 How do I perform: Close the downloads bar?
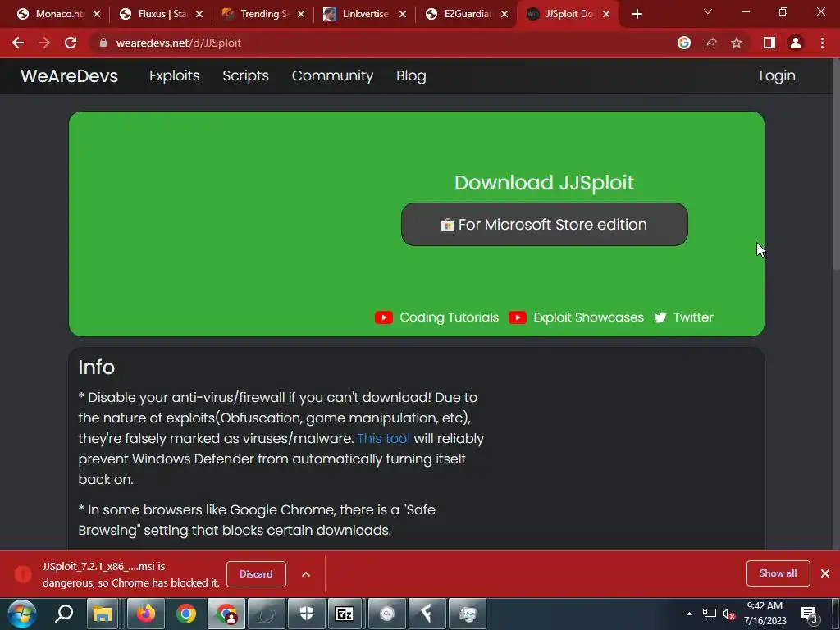click(825, 573)
